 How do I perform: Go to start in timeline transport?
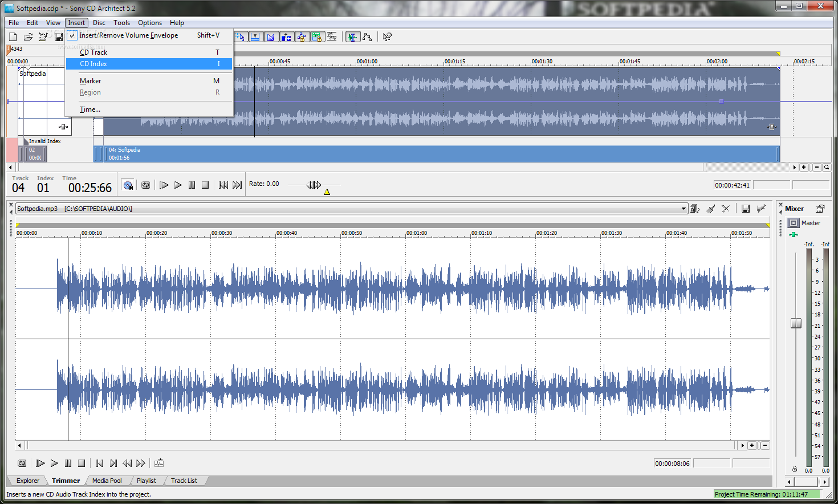(x=223, y=185)
